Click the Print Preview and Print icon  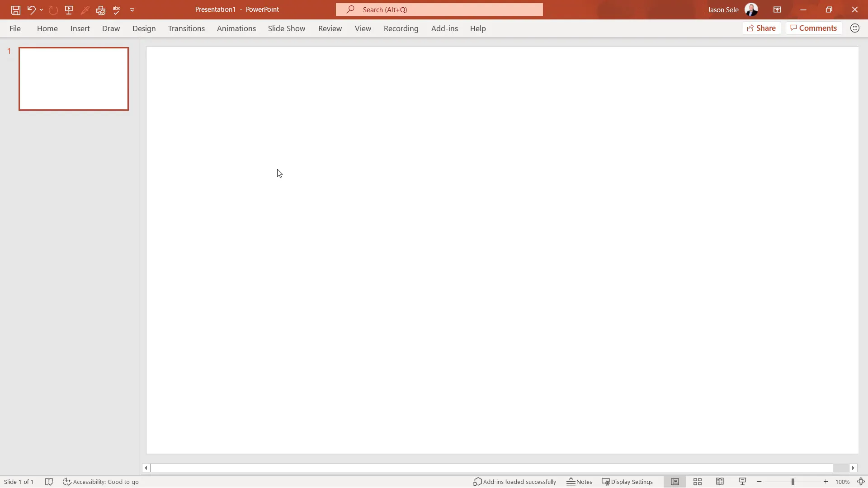101,9
